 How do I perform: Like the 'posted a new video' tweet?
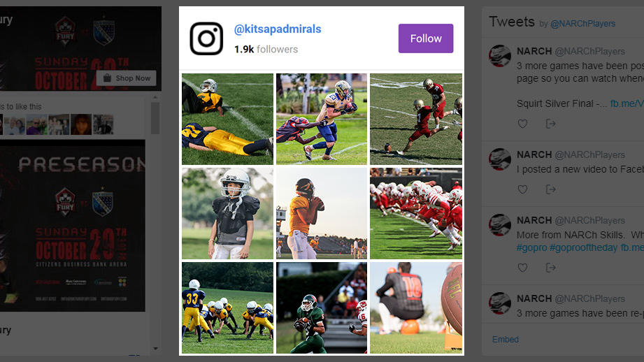click(x=522, y=189)
